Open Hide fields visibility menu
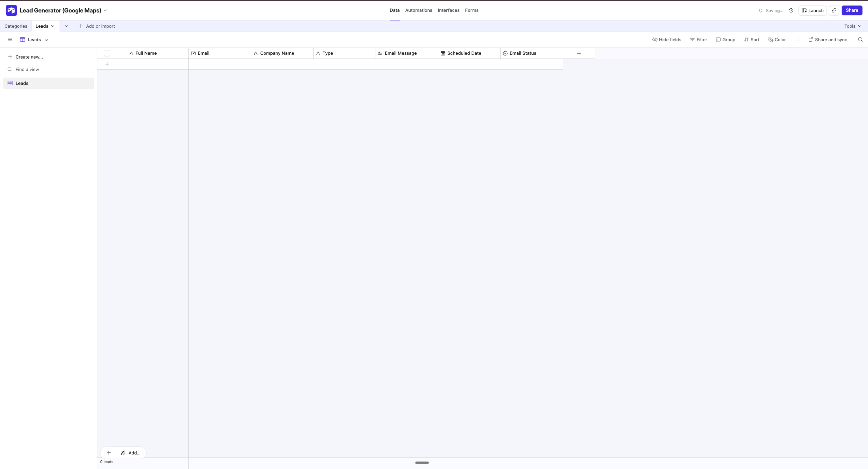This screenshot has height=469, width=868. click(667, 39)
